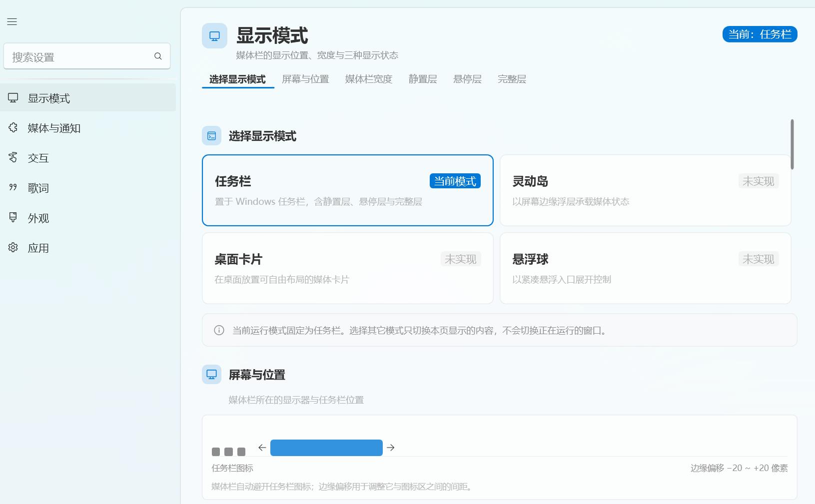The width and height of the screenshot is (815, 504).
Task: Click the 当前：任务栏 status badge
Action: point(760,34)
